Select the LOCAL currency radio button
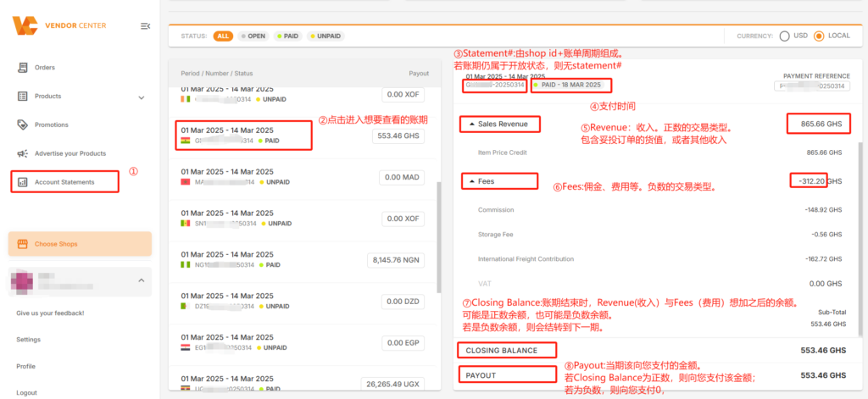 click(x=820, y=36)
